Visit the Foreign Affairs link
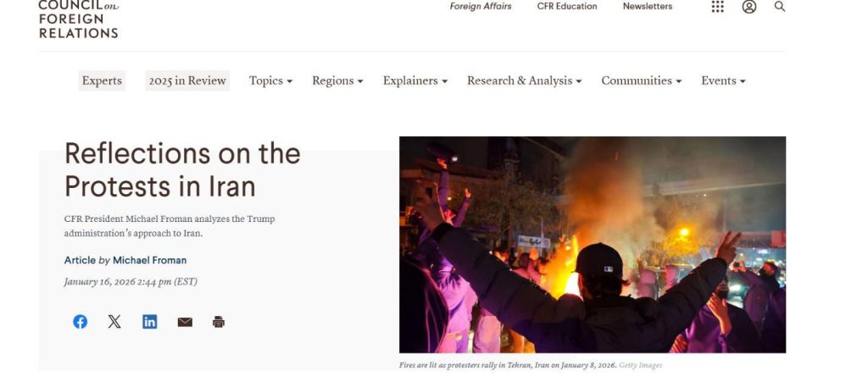This screenshot has width=868, height=382. [481, 7]
